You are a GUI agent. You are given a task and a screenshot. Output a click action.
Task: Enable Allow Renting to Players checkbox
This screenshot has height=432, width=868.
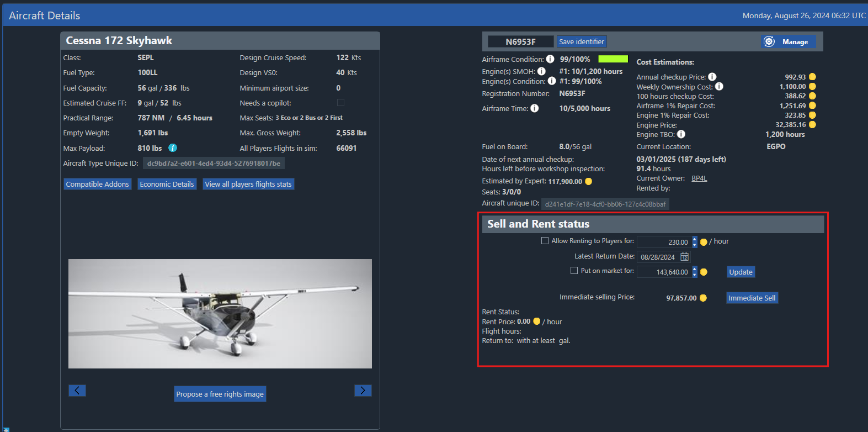pyautogui.click(x=545, y=241)
